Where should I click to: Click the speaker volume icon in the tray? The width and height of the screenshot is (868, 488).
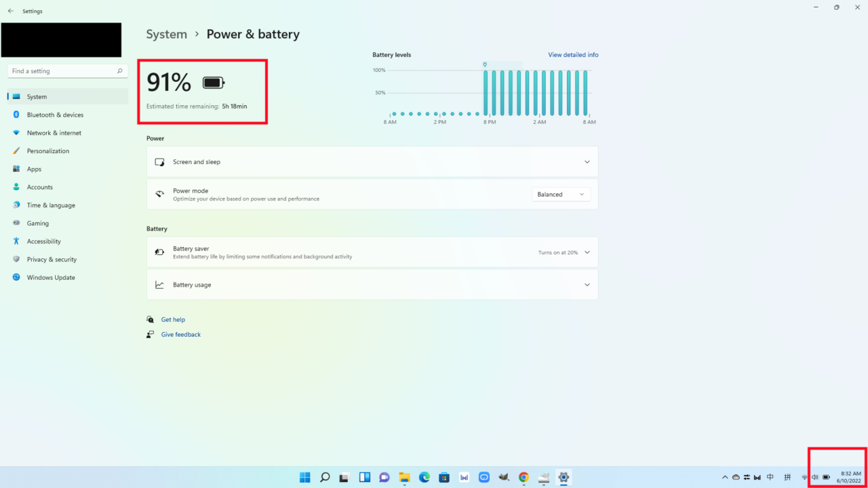click(815, 477)
